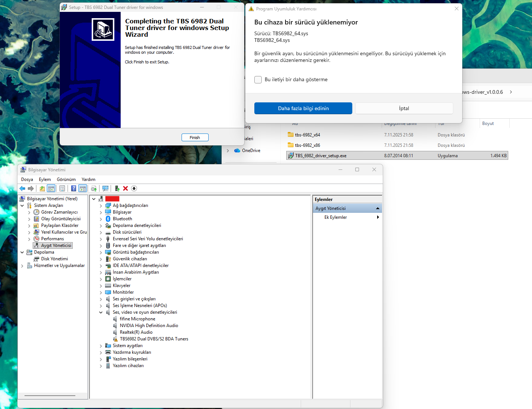Click the tbs-6982_x64 folder icon in File Explorer
This screenshot has height=409, width=532.
291,135
